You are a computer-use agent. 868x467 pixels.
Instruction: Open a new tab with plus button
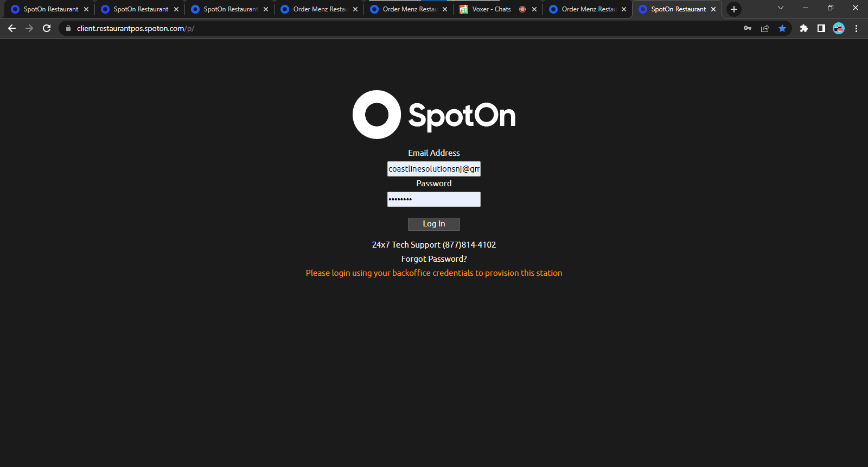coord(734,9)
